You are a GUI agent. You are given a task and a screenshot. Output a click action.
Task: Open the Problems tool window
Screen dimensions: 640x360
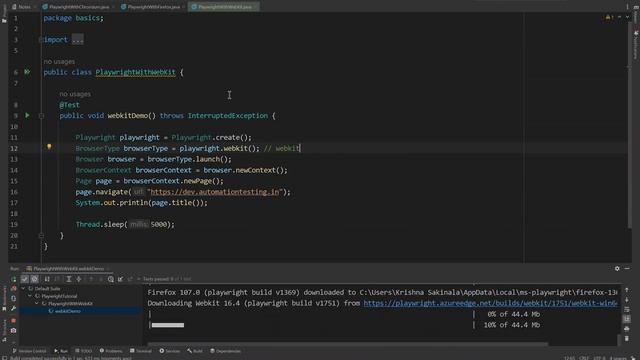111,351
